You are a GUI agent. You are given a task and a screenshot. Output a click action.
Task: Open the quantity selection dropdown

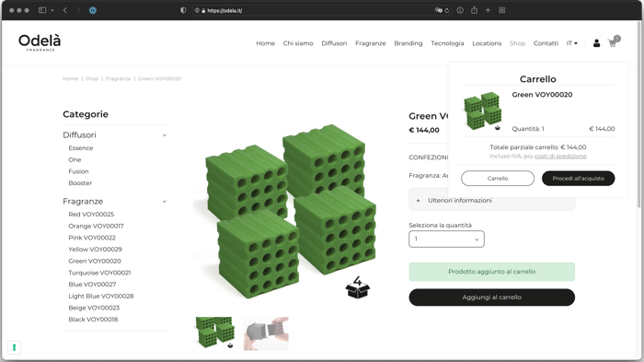446,239
